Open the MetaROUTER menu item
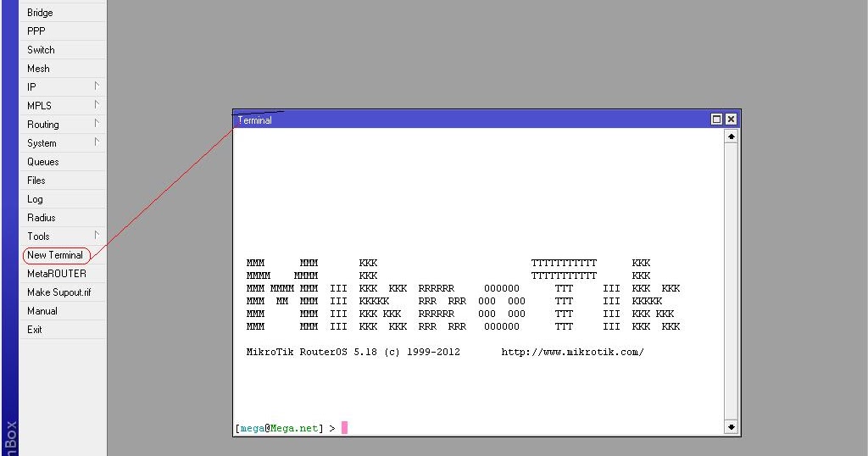 62,274
